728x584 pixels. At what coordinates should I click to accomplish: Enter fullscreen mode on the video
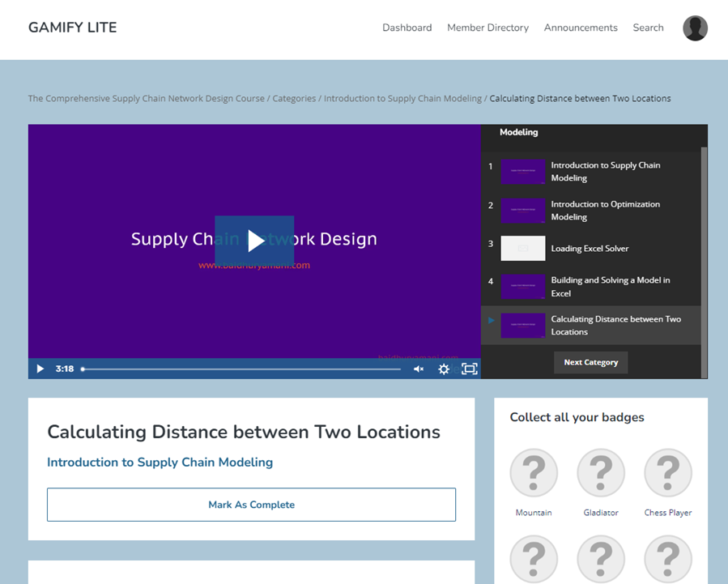[x=469, y=369]
